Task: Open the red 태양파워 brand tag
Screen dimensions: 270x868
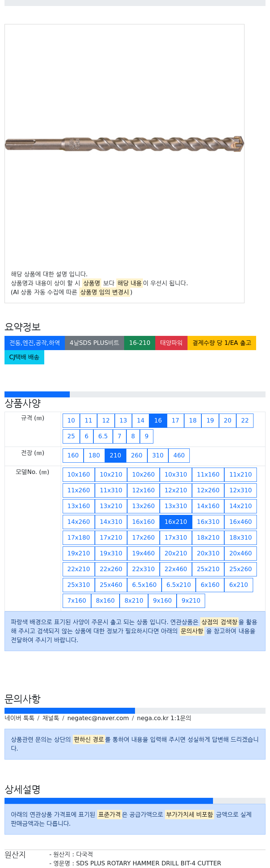Action: pos(171,343)
